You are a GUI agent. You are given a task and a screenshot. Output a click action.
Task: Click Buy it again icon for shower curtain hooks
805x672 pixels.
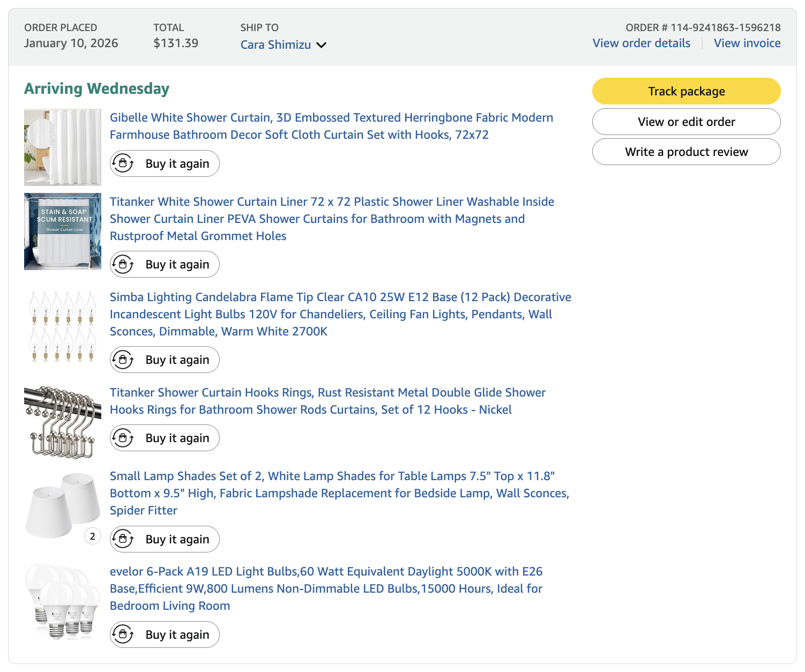(123, 438)
